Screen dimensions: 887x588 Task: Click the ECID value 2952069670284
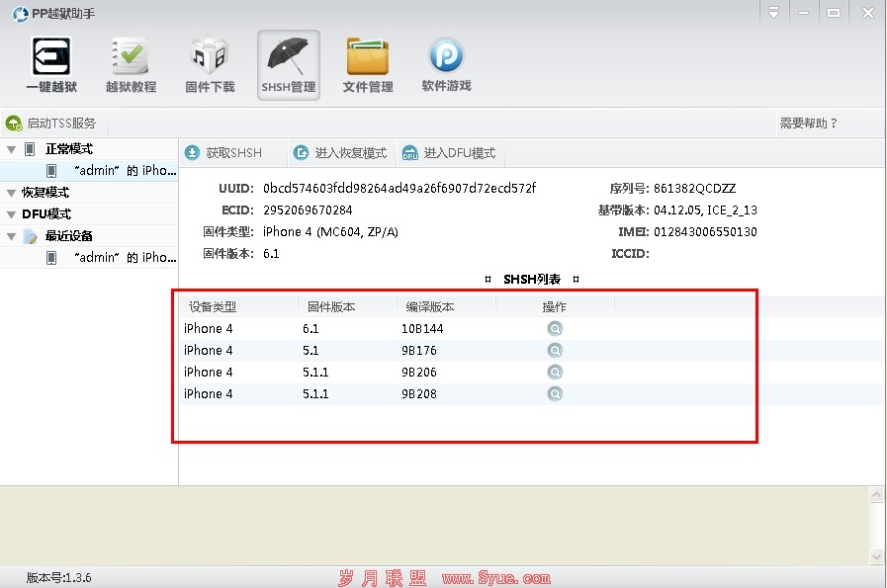tap(308, 210)
